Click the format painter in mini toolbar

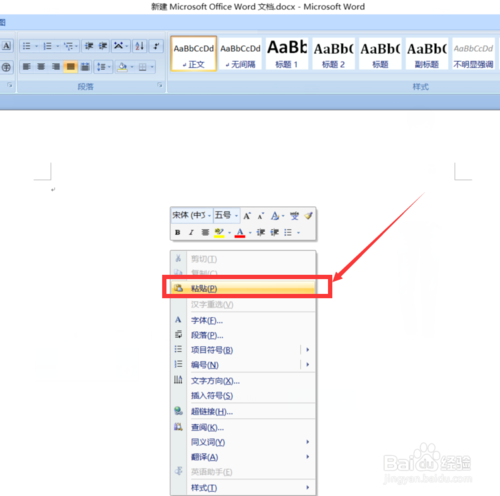click(x=308, y=216)
